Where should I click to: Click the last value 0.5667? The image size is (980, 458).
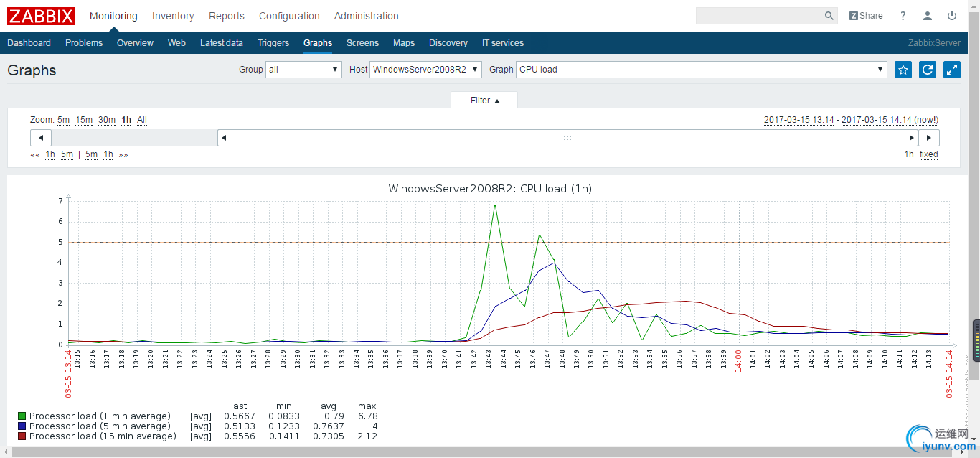click(240, 416)
